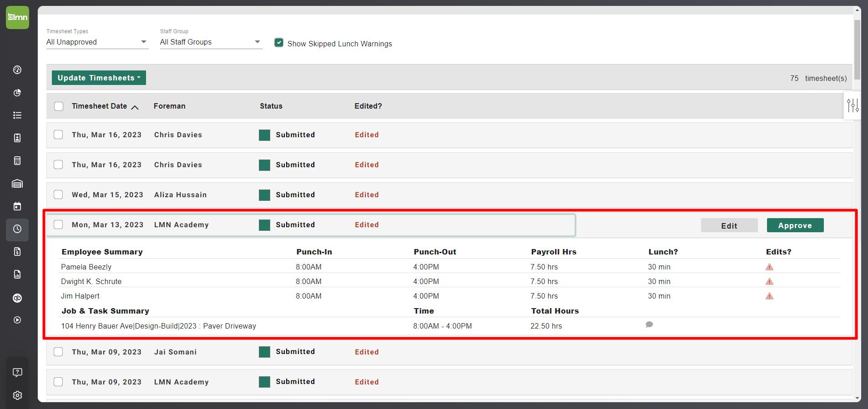Click status swatch on Jai Somani row
The image size is (868, 409).
pyautogui.click(x=265, y=352)
